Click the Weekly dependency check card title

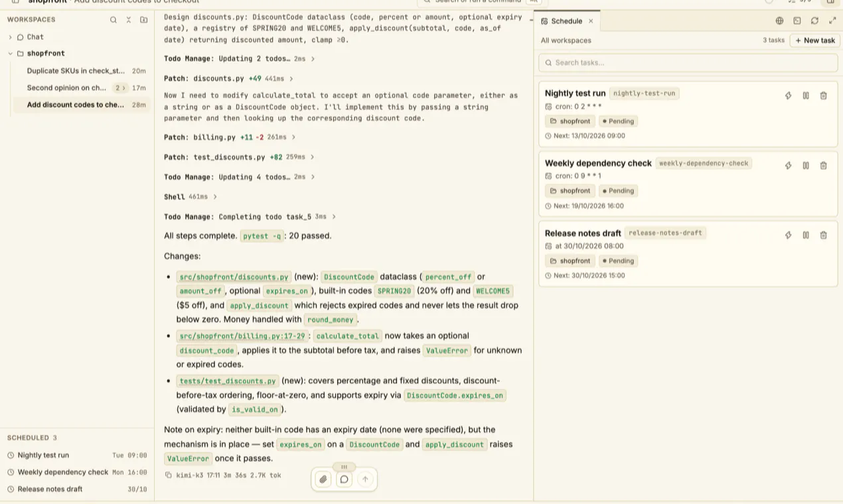(x=598, y=163)
